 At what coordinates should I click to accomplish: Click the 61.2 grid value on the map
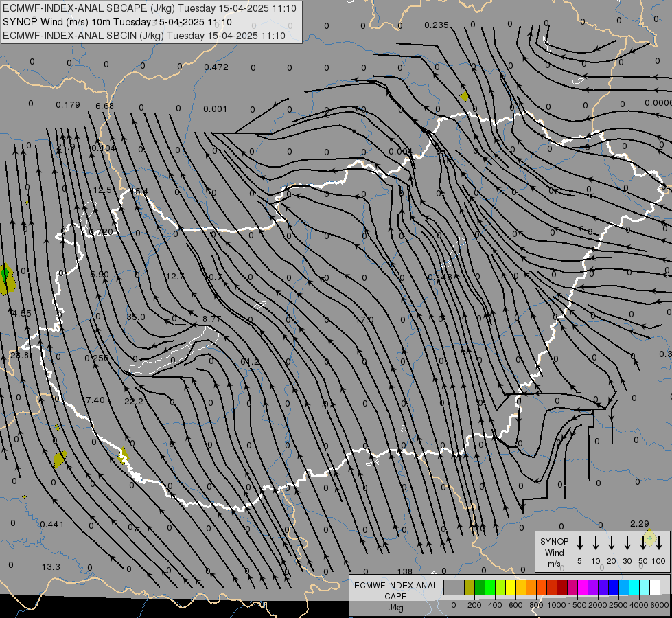pos(250,362)
